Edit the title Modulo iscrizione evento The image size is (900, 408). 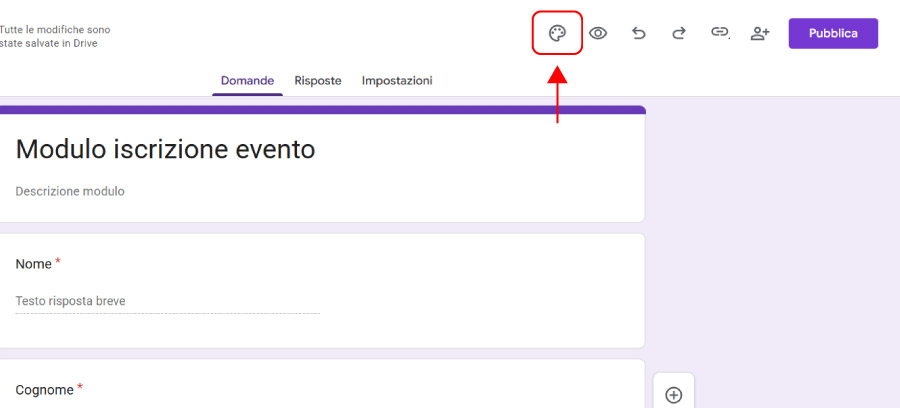pyautogui.click(x=165, y=150)
